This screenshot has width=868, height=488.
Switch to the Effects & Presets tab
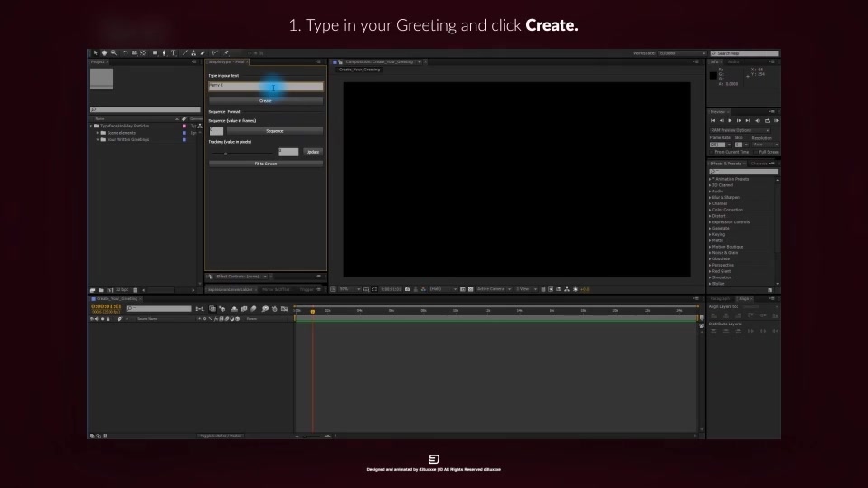[x=726, y=164]
